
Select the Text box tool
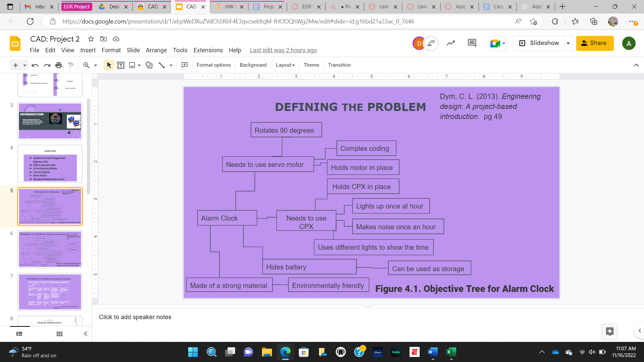pos(121,65)
